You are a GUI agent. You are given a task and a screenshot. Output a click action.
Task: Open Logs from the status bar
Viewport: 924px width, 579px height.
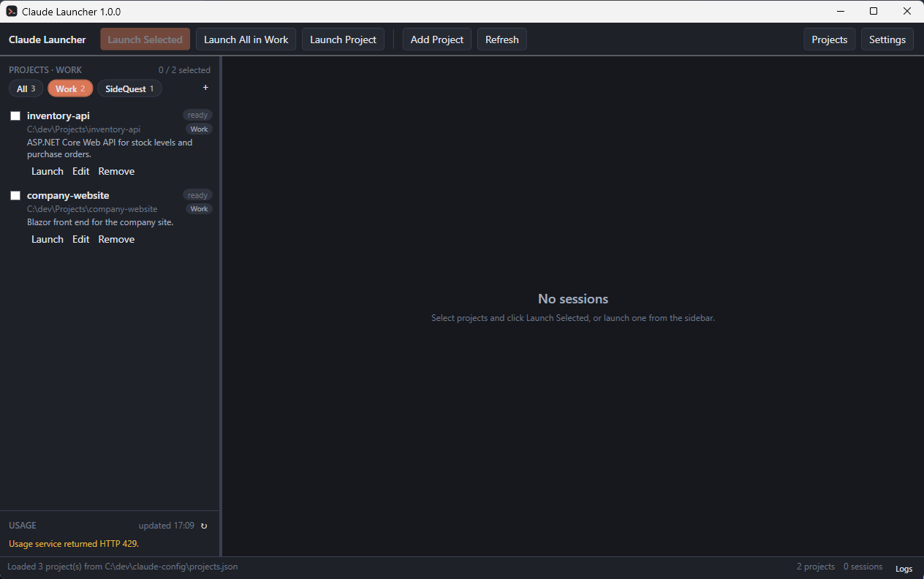pyautogui.click(x=904, y=568)
